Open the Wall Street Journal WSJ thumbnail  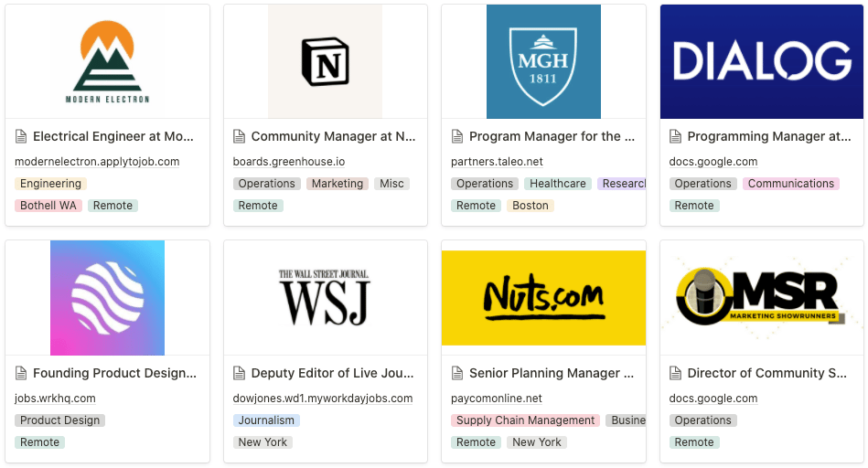point(325,298)
